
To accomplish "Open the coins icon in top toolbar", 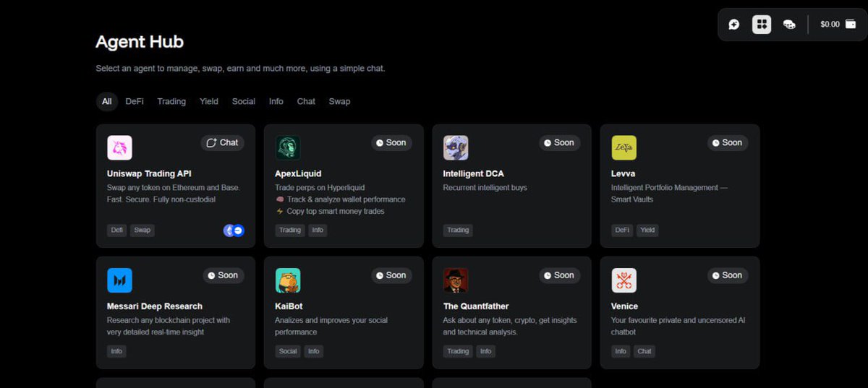I will [789, 25].
